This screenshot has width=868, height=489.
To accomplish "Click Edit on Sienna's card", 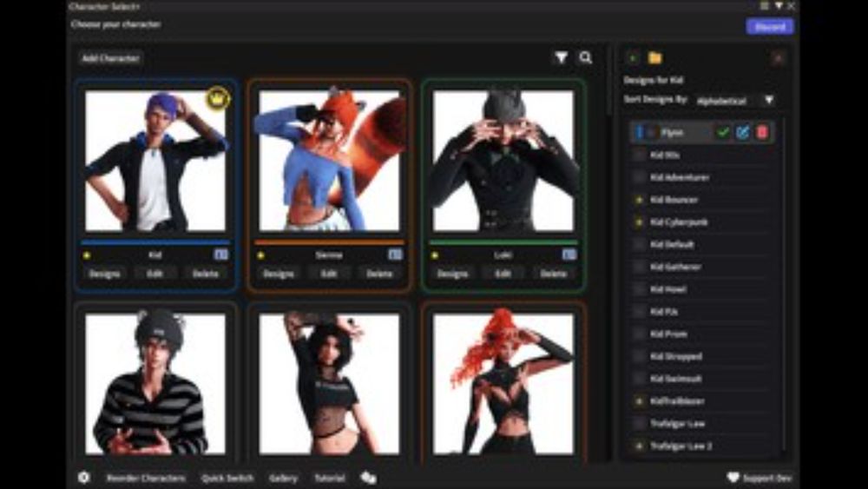I will click(329, 274).
